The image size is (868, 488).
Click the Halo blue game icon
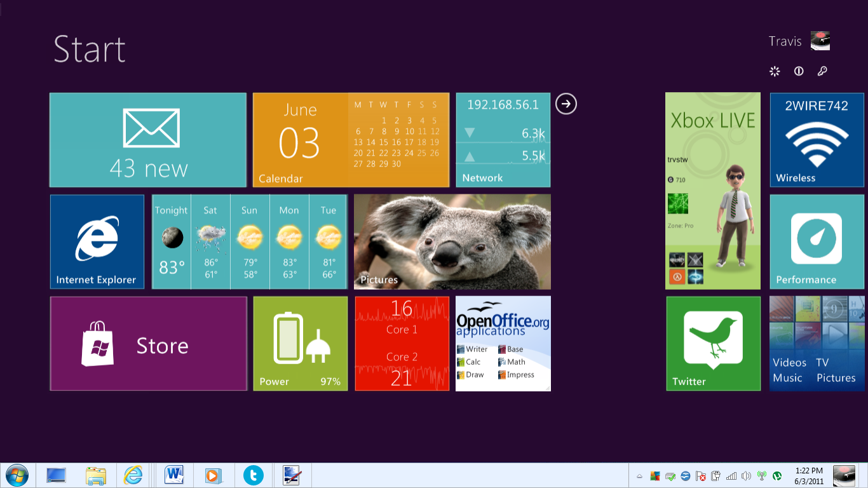click(x=695, y=276)
